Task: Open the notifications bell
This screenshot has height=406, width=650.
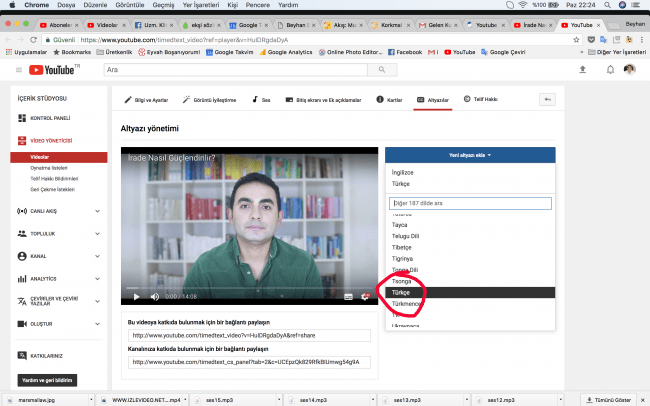Action: coord(606,69)
